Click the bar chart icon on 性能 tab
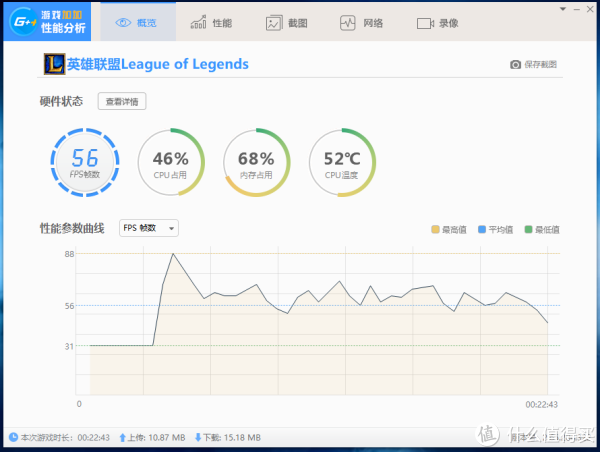600x452 pixels. 198,23
